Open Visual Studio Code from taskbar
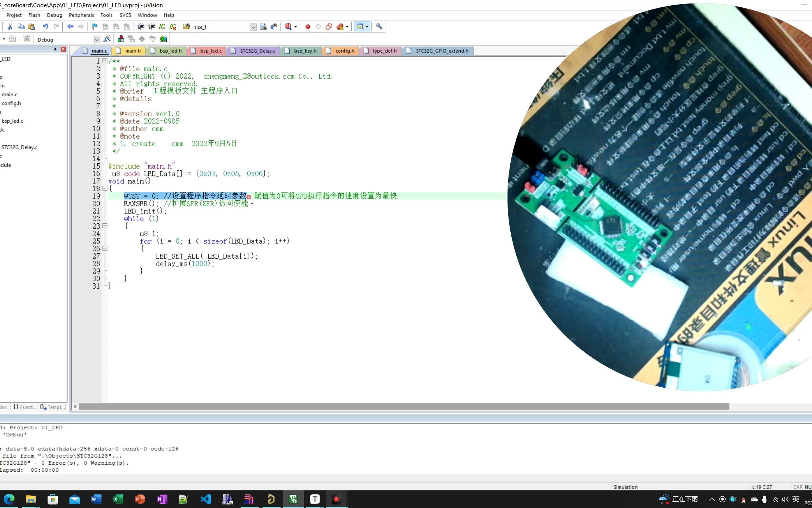 pyautogui.click(x=206, y=499)
